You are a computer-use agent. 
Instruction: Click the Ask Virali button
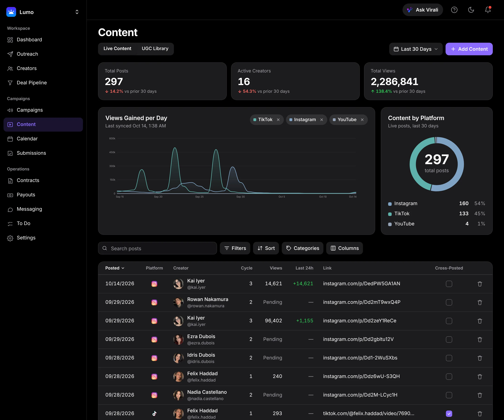[422, 10]
